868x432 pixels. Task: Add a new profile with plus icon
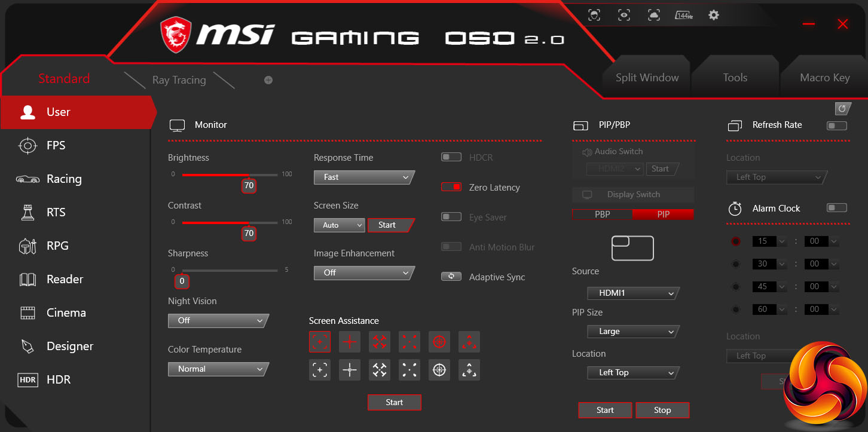[x=268, y=80]
